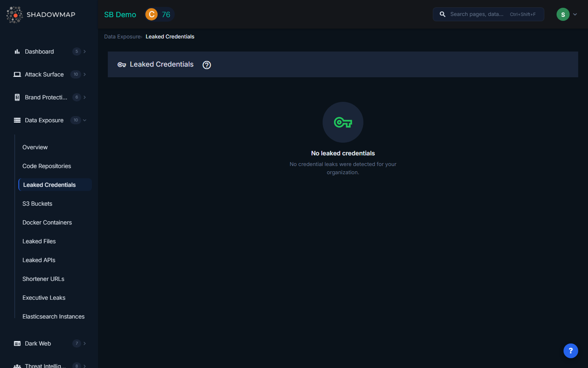Open the S3 Buckets page
The image size is (588, 368).
click(x=37, y=204)
